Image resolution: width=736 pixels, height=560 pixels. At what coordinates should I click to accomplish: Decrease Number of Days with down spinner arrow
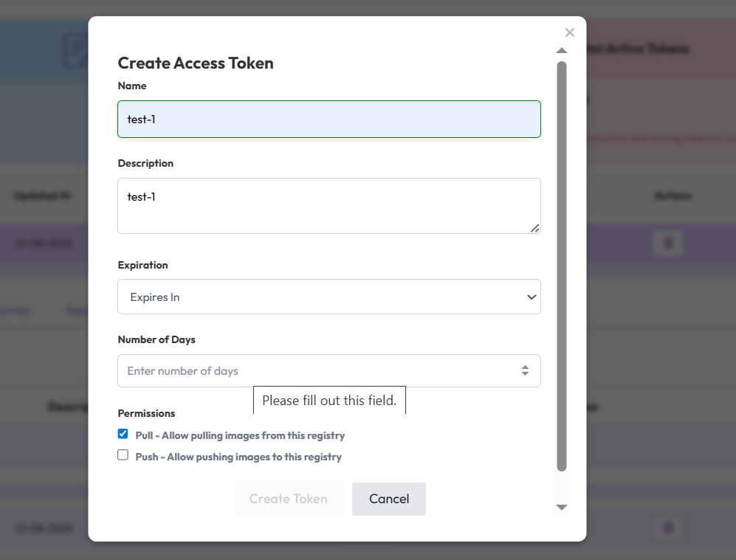[525, 375]
